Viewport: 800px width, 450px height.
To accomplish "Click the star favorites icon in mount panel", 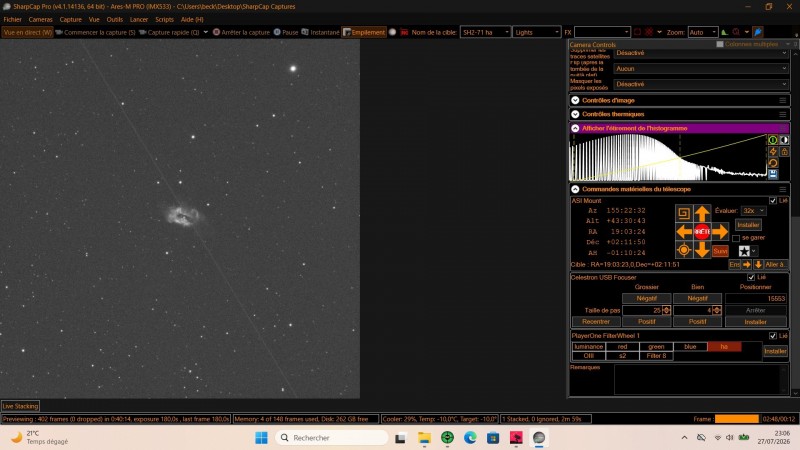I will tap(744, 251).
